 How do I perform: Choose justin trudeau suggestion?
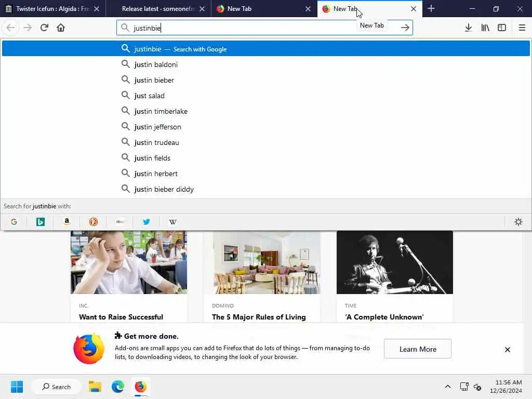point(265,142)
